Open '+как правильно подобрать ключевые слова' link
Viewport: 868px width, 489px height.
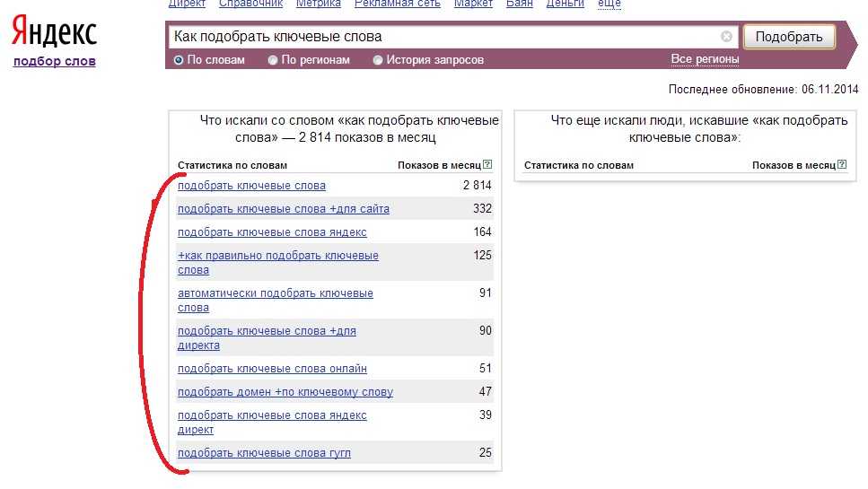tap(278, 262)
